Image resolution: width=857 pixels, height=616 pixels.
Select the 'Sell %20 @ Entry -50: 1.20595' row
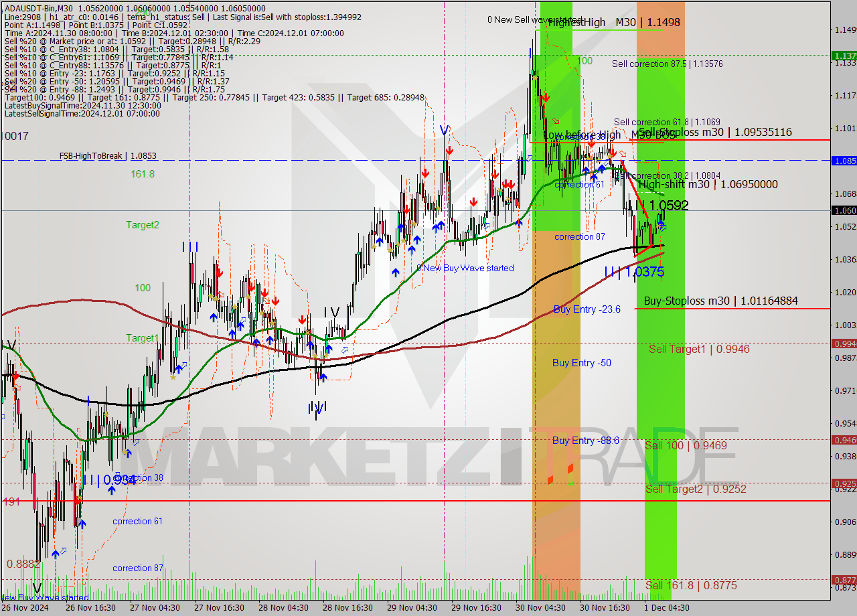pyautogui.click(x=117, y=82)
